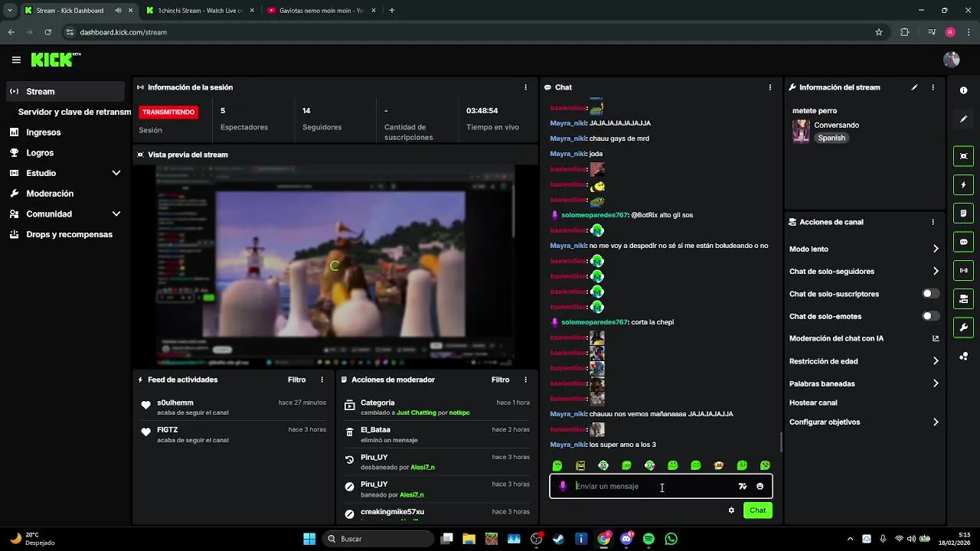Toggle the lightning bolt widget icon in sidebar

point(963,184)
